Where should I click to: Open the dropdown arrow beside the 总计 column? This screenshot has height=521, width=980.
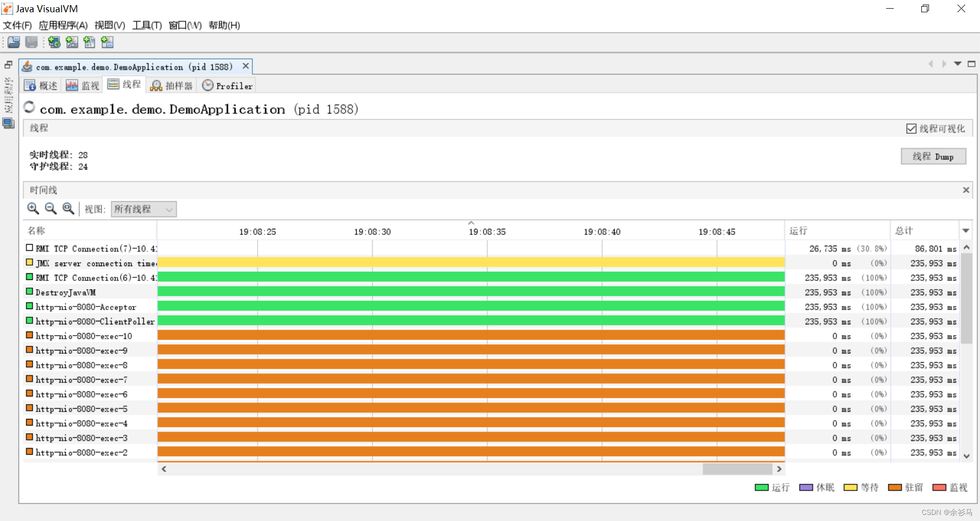[x=966, y=230]
